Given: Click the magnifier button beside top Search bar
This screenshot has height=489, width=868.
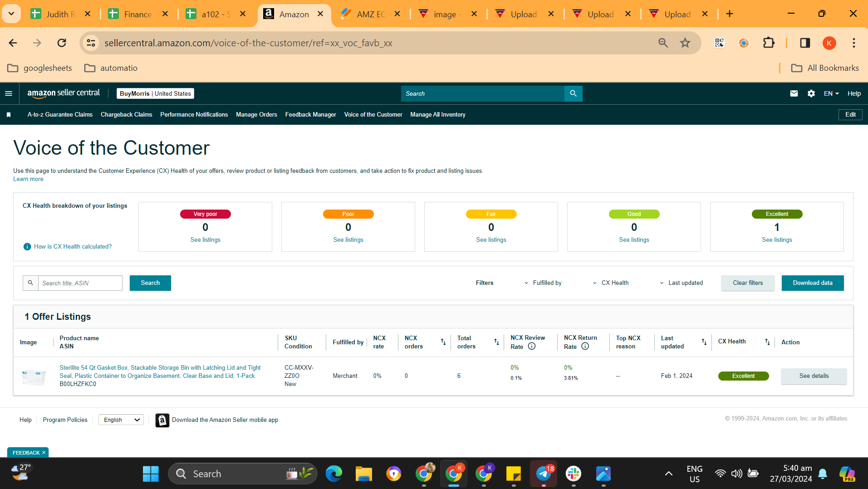Looking at the screenshot, I should coord(573,93).
